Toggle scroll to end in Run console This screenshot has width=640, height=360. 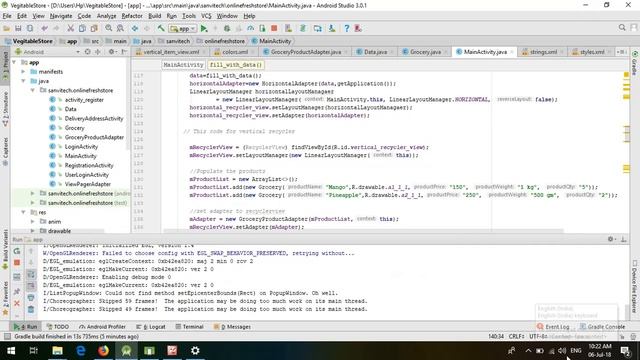31,286
